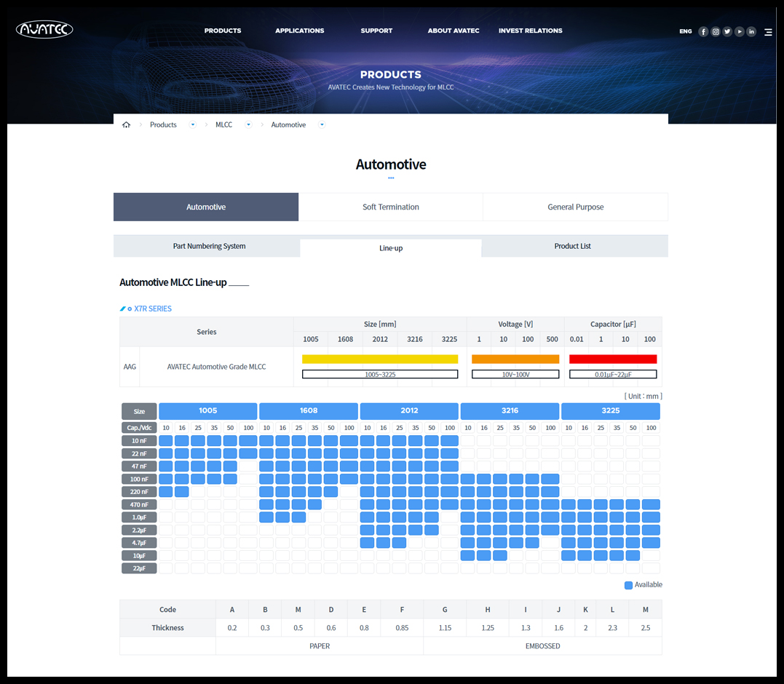Open the Facebook social icon
Image resolution: width=784 pixels, height=684 pixels.
point(703,31)
